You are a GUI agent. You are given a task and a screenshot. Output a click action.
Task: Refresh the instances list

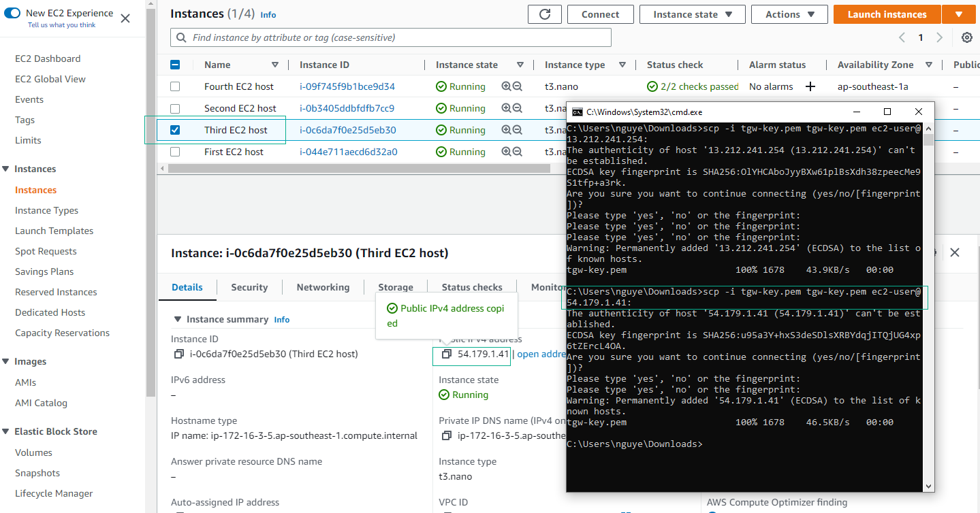[x=545, y=14]
